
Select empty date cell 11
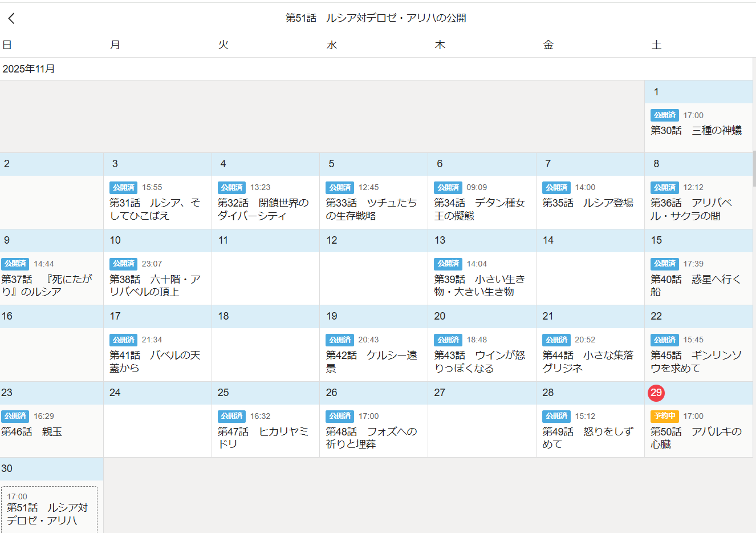(265, 278)
